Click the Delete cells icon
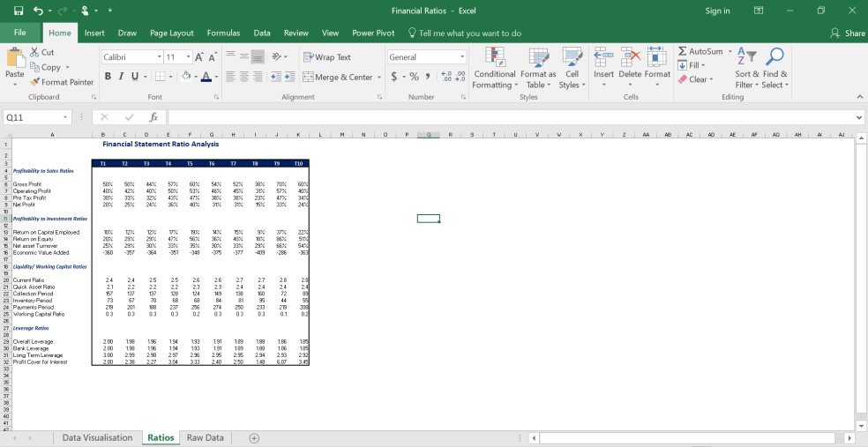The width and height of the screenshot is (868, 447). 630,57
